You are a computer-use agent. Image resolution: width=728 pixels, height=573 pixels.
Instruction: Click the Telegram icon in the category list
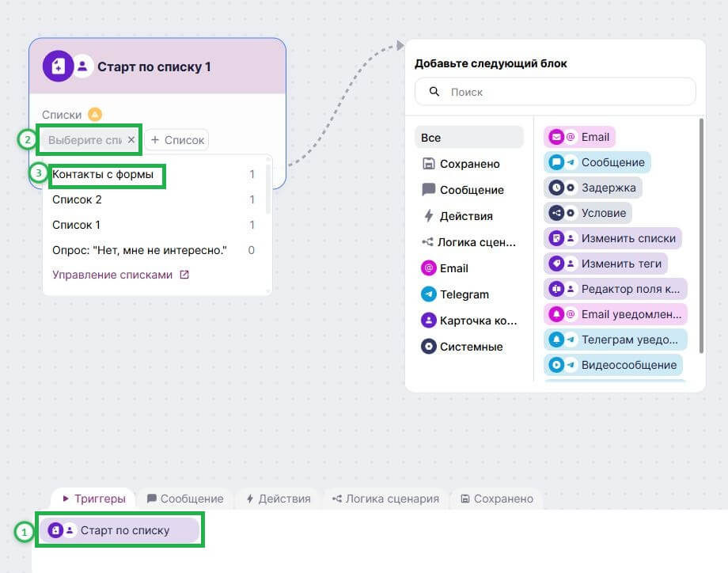pyautogui.click(x=429, y=294)
